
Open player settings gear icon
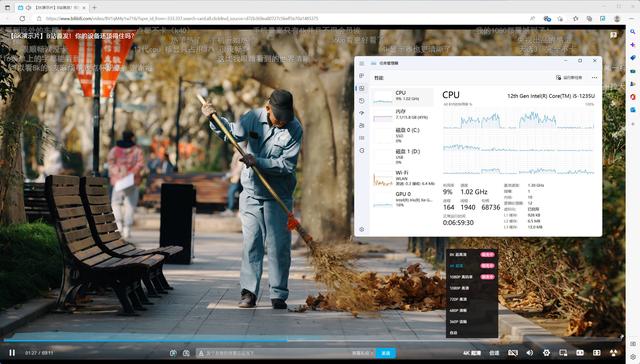pos(546,353)
